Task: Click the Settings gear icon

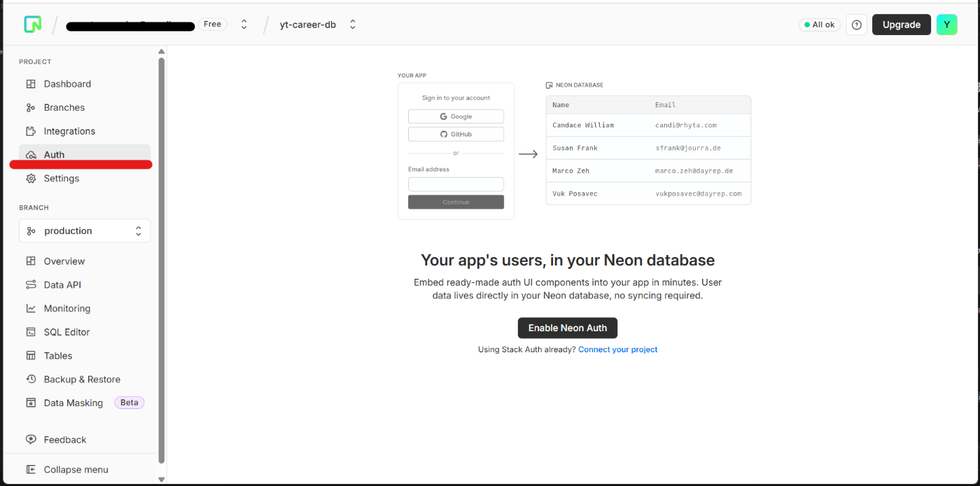Action: [31, 179]
